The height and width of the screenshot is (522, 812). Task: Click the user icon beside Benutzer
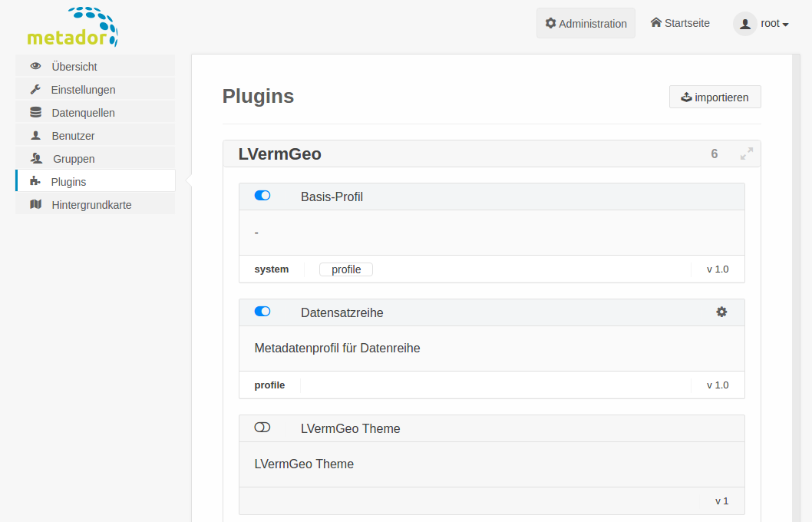[36, 135]
